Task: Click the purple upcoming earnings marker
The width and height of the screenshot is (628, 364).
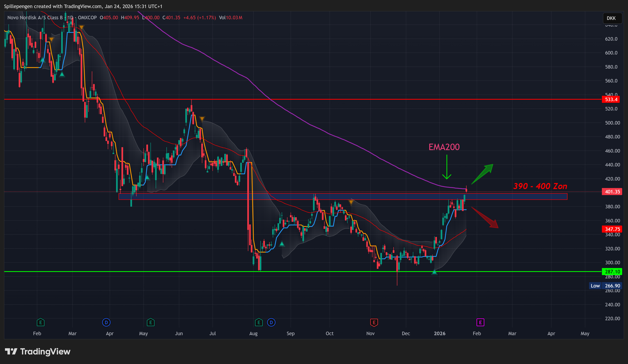Action: pyautogui.click(x=480, y=323)
